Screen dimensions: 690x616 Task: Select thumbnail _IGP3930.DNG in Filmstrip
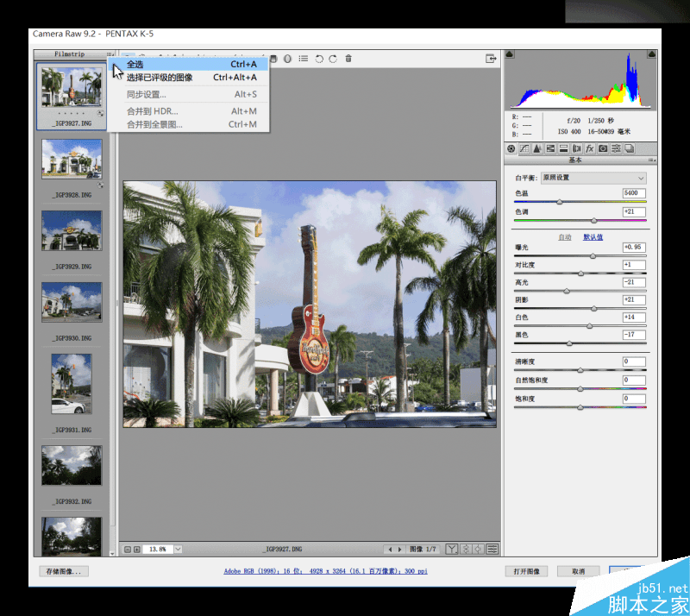pos(72,302)
